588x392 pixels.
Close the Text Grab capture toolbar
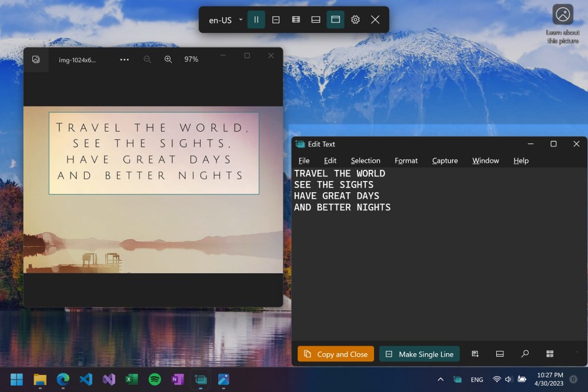[x=375, y=19]
